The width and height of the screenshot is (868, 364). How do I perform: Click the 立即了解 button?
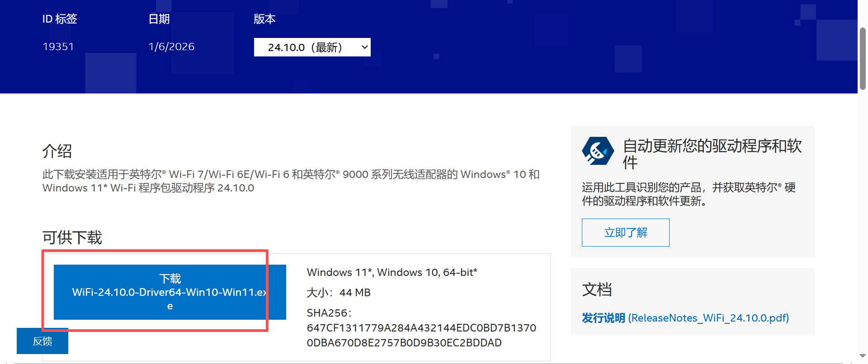pyautogui.click(x=626, y=233)
